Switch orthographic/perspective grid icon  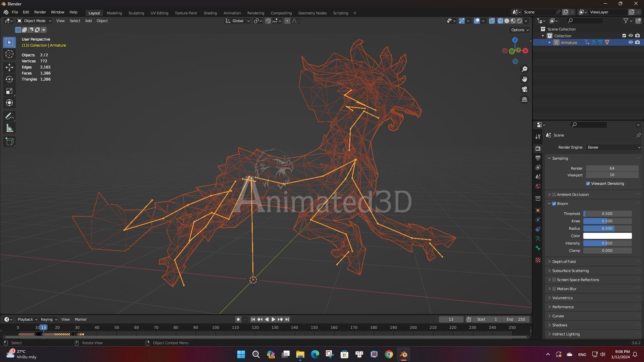coord(525,100)
